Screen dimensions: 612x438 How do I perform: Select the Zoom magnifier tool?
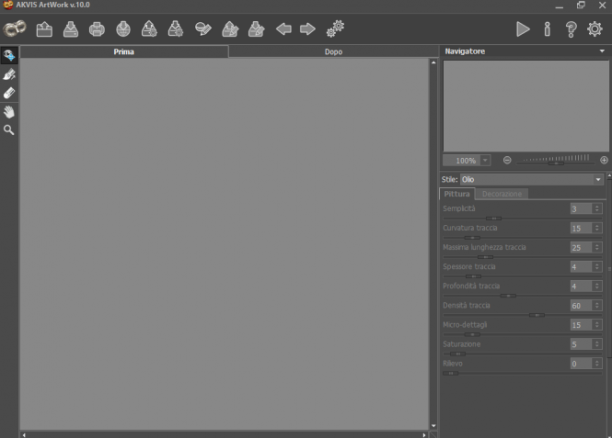[9, 130]
